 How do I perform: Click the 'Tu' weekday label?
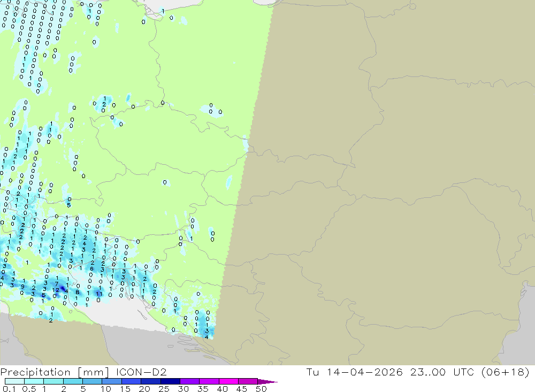312,372
